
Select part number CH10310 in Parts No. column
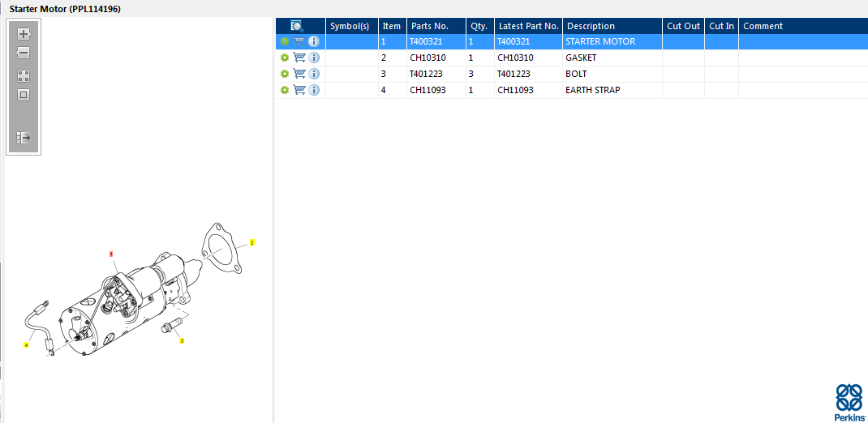(x=428, y=58)
